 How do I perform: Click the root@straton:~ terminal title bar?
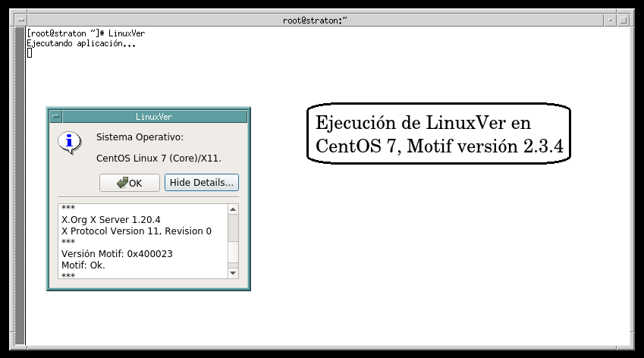pyautogui.click(x=316, y=20)
